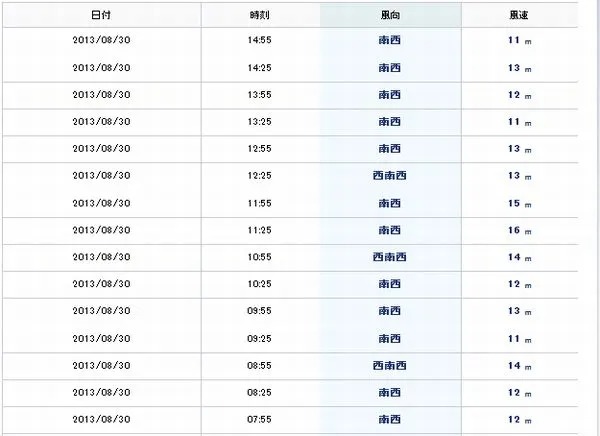Select the date cell in the 11:25 row
Viewport: 600px width, 436px height.
tap(101, 230)
